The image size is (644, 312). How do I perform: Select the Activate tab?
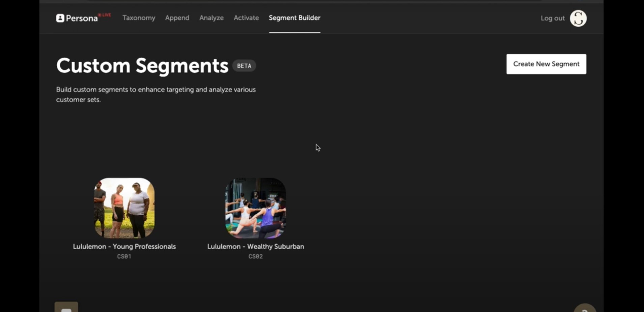(246, 18)
